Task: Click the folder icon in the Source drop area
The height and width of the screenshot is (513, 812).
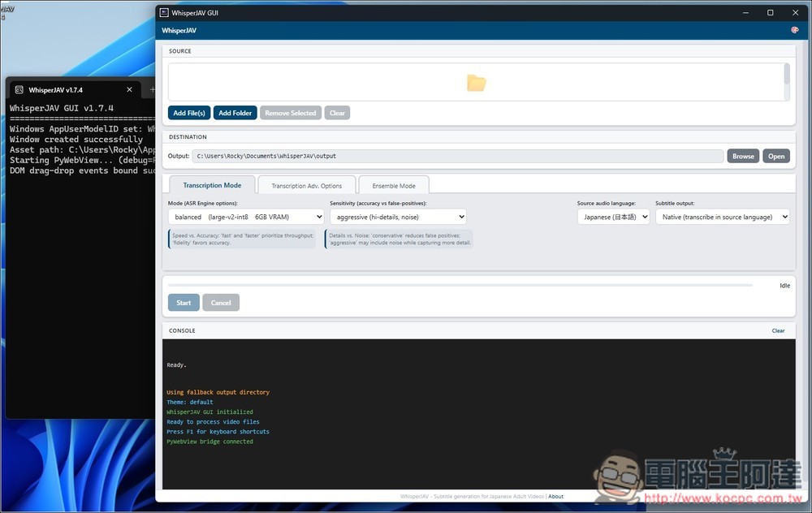Action: click(477, 82)
